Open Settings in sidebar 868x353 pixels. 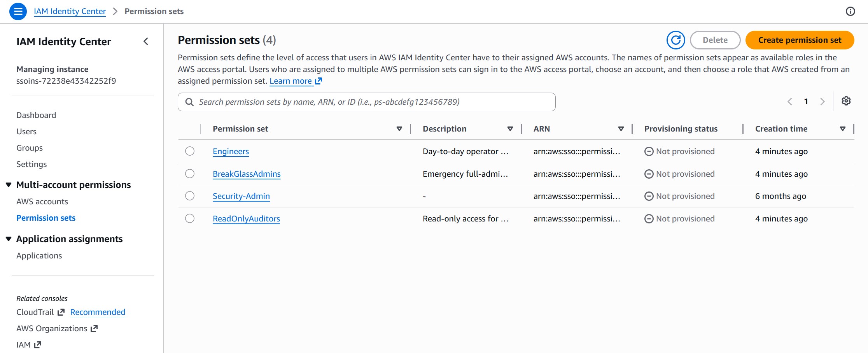coord(31,164)
